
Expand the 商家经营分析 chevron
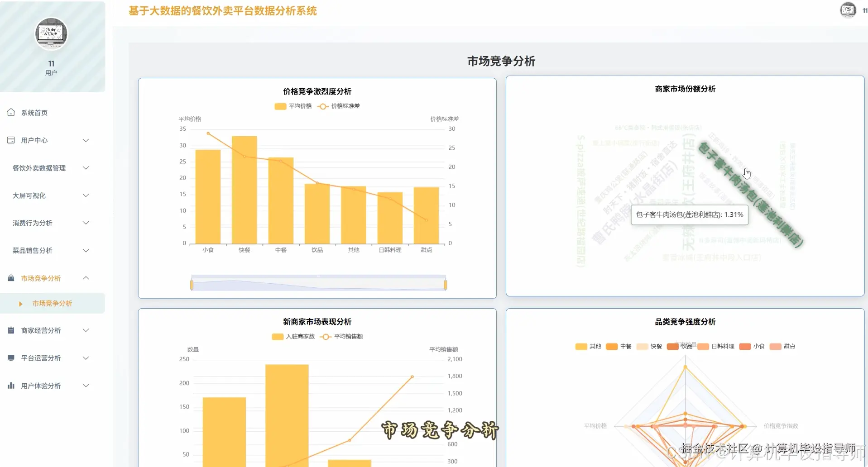pos(86,330)
